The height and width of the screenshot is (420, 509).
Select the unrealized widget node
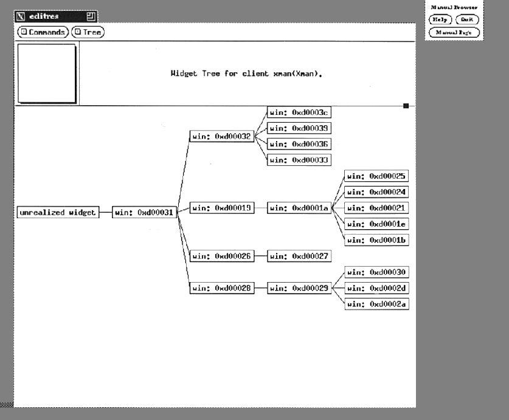pyautogui.click(x=58, y=213)
